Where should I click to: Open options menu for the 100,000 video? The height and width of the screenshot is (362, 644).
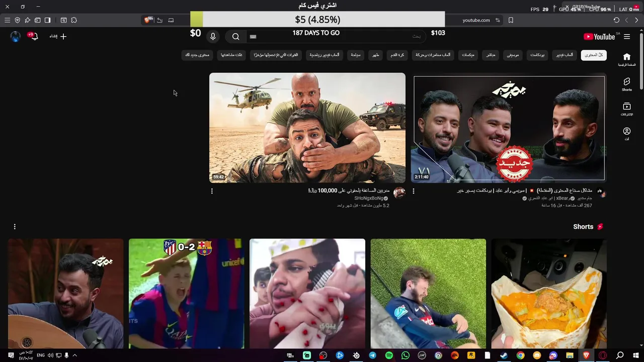tap(212, 191)
